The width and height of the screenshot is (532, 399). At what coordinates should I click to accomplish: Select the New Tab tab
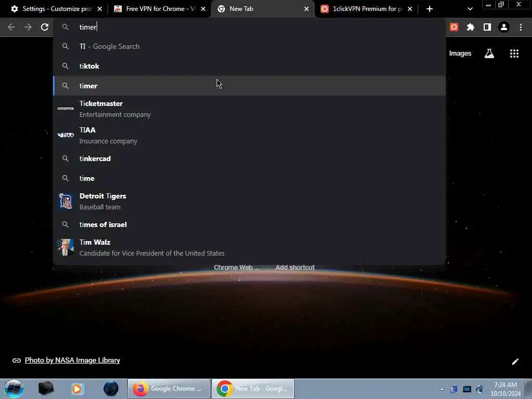click(262, 9)
